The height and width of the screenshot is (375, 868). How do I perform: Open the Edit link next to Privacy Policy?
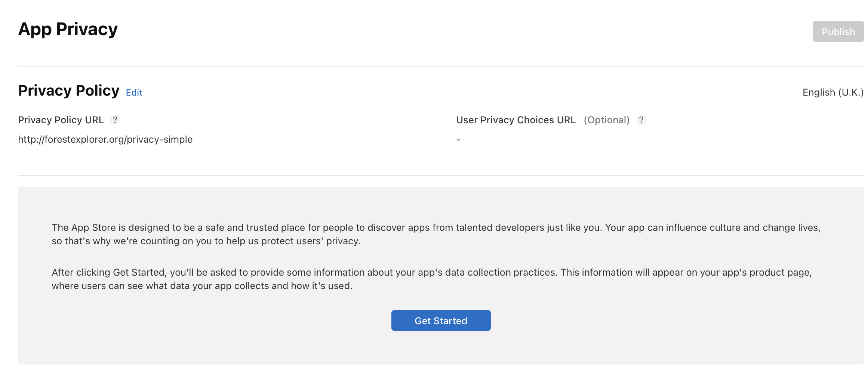tap(134, 92)
